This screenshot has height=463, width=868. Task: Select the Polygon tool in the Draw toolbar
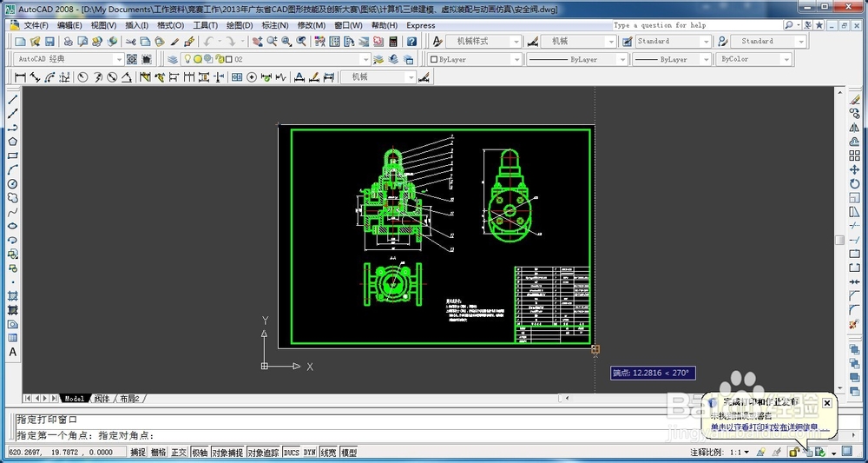12,142
